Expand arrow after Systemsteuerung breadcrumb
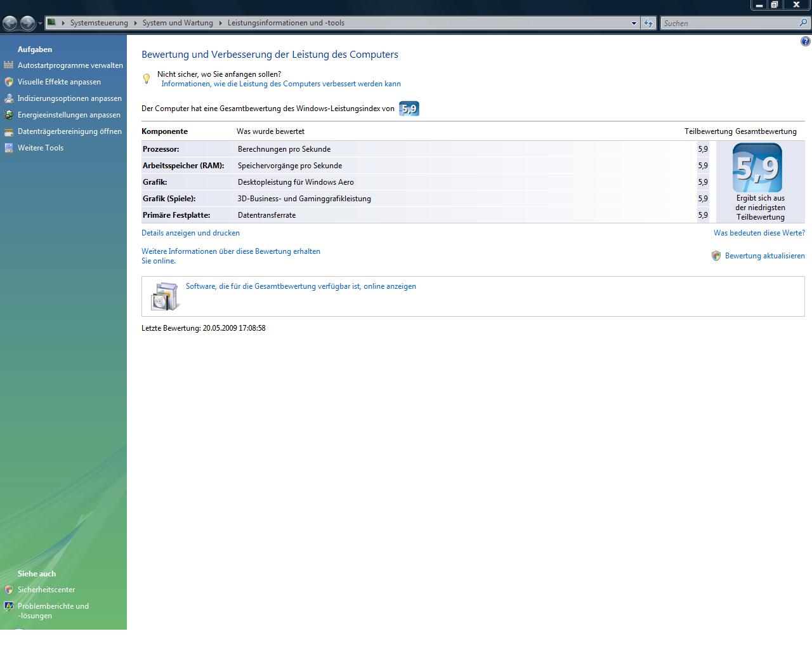The image size is (812, 650). click(x=135, y=23)
